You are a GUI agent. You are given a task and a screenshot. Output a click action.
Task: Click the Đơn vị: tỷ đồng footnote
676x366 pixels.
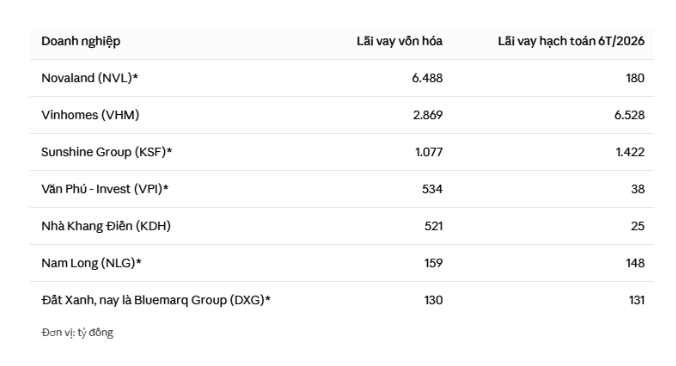coord(77,333)
